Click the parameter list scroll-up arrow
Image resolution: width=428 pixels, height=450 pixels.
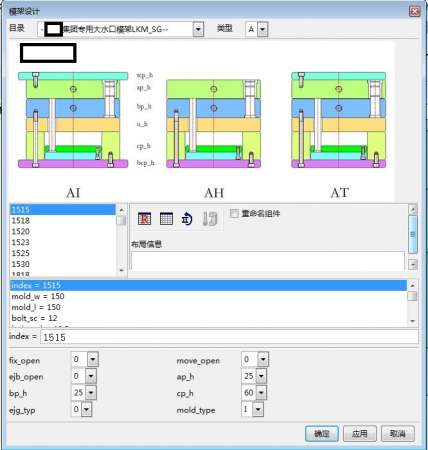pyautogui.click(x=413, y=286)
